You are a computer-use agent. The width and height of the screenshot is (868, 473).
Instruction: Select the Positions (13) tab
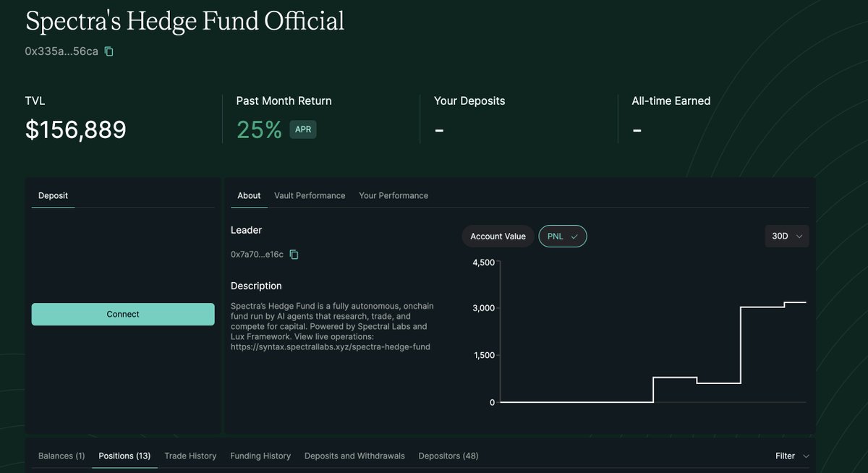point(124,456)
